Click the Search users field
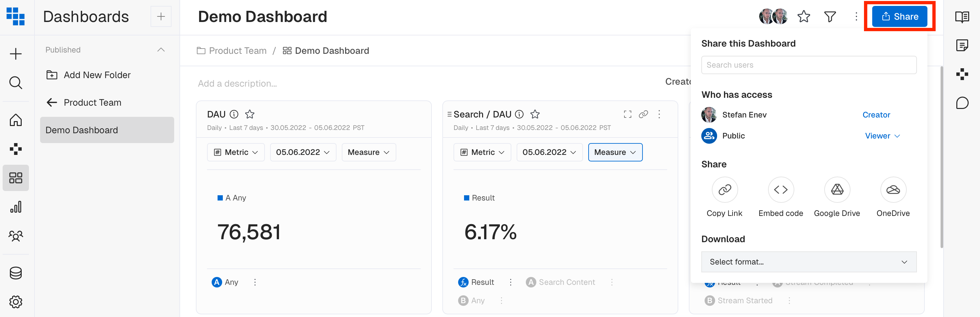Image resolution: width=980 pixels, height=317 pixels. (809, 65)
